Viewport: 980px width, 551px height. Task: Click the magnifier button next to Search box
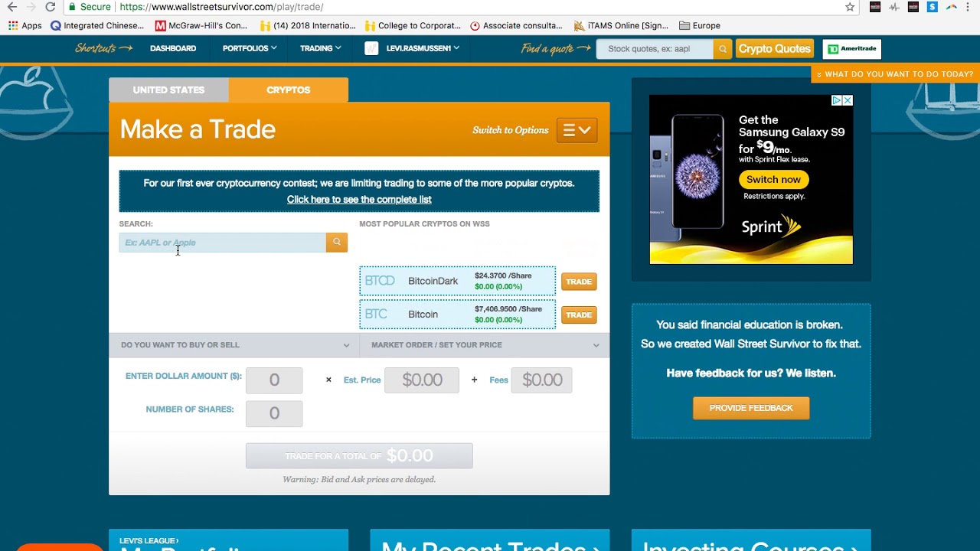(336, 243)
